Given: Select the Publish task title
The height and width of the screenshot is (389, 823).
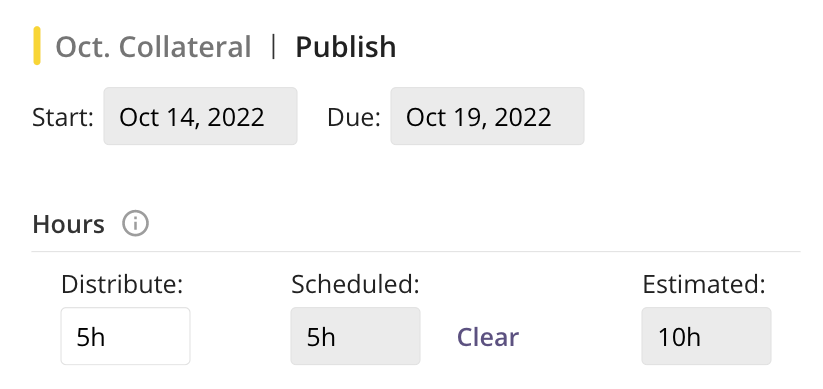Looking at the screenshot, I should click(345, 47).
